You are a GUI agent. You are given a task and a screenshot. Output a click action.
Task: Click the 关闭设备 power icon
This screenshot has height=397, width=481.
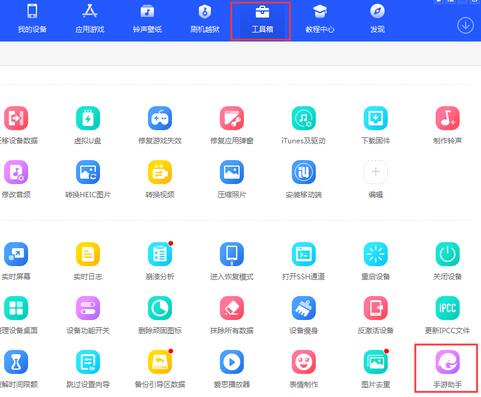(448, 254)
